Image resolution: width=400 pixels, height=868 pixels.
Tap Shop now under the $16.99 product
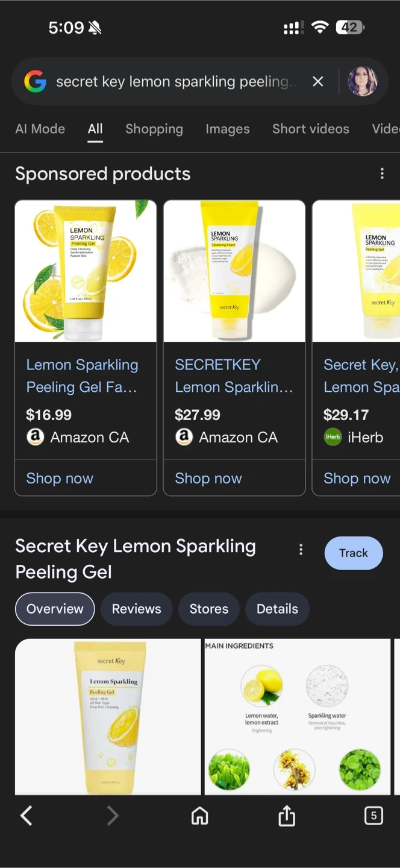click(60, 478)
